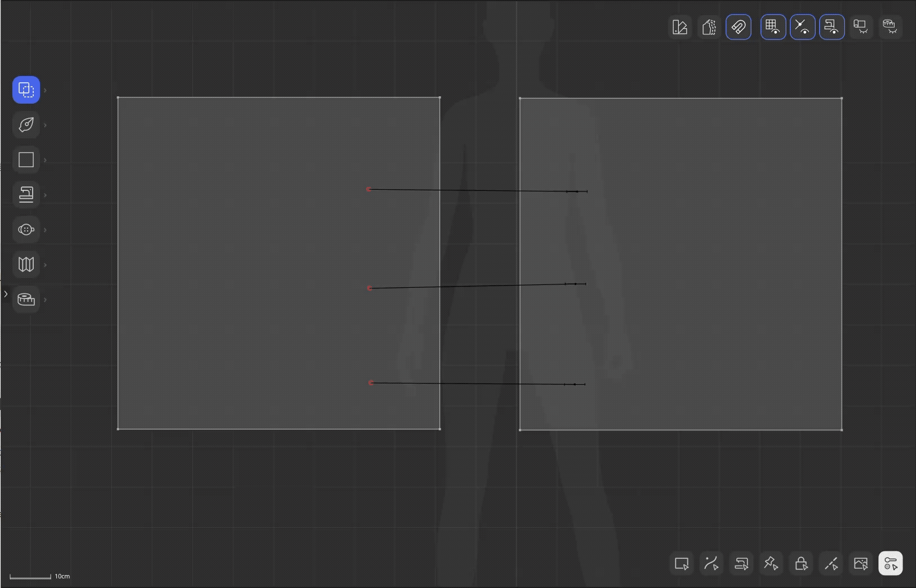Click the active select/move pattern tool
This screenshot has height=588, width=916.
click(x=26, y=90)
